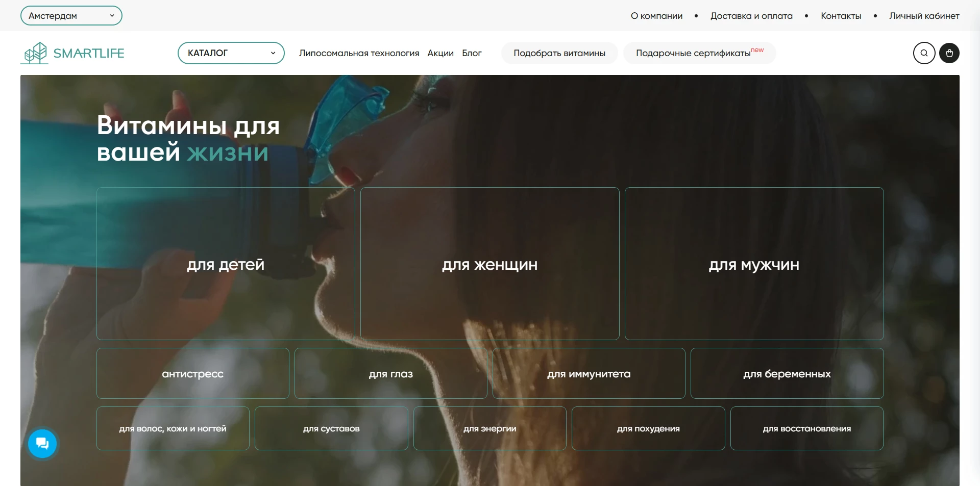This screenshot has width=980, height=486.
Task: Open Личный кабинет account link
Action: (x=924, y=16)
